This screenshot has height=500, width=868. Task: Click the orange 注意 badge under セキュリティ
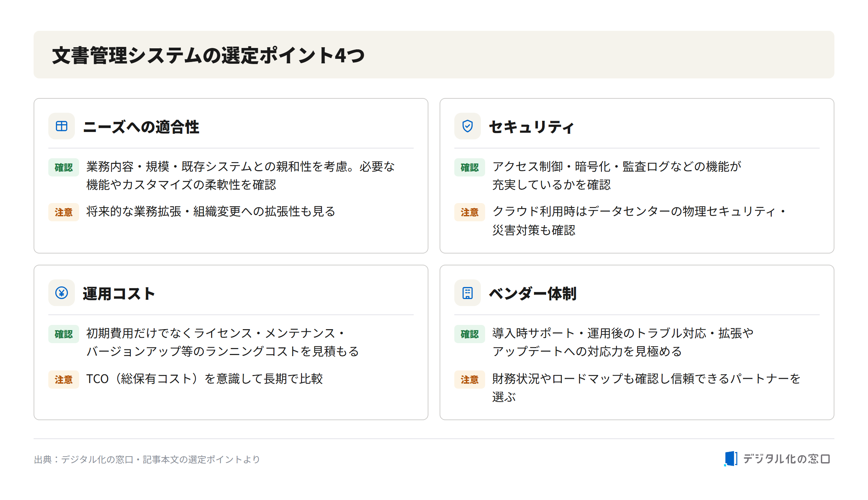pyautogui.click(x=470, y=212)
